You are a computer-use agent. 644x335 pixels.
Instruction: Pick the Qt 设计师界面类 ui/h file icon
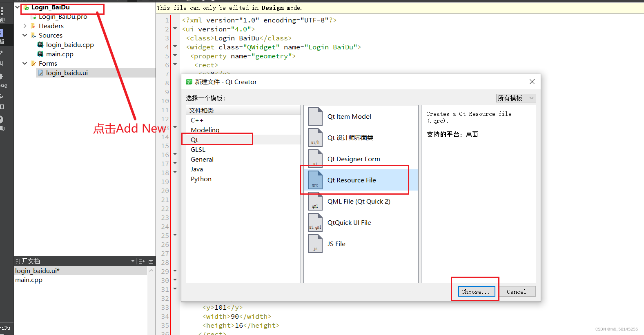pyautogui.click(x=315, y=138)
